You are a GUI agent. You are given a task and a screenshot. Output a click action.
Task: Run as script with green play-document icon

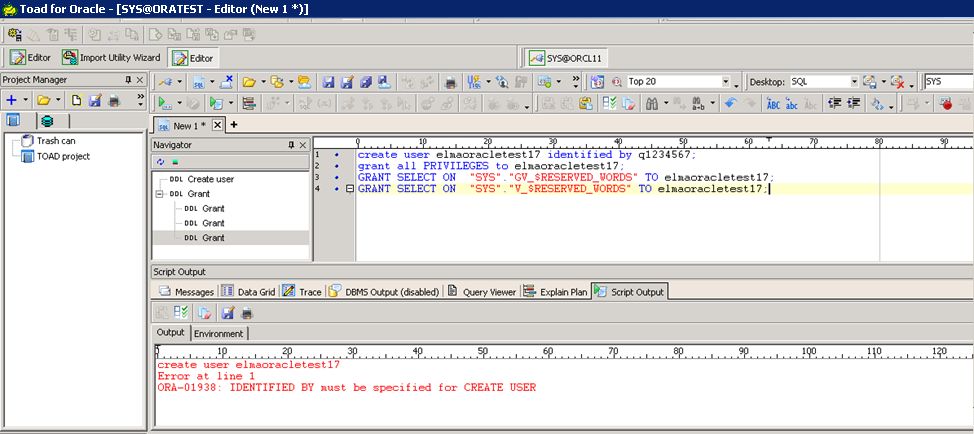[216, 104]
